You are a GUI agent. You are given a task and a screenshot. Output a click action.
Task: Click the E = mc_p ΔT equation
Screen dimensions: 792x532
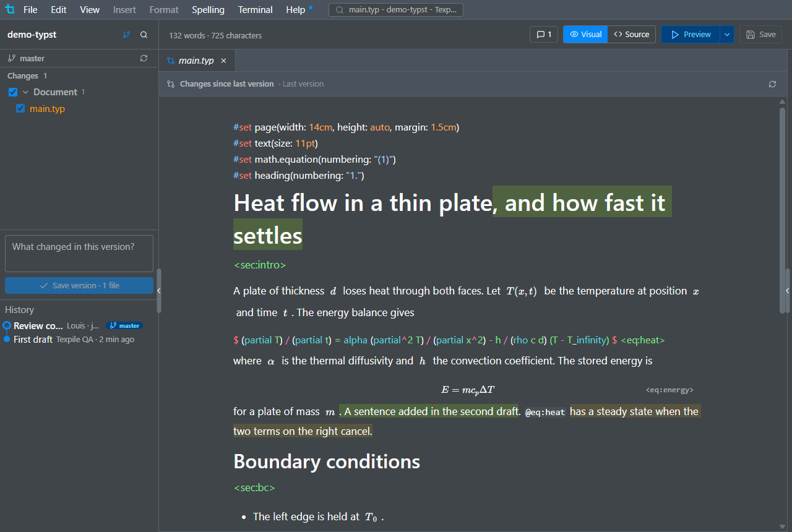pos(468,390)
